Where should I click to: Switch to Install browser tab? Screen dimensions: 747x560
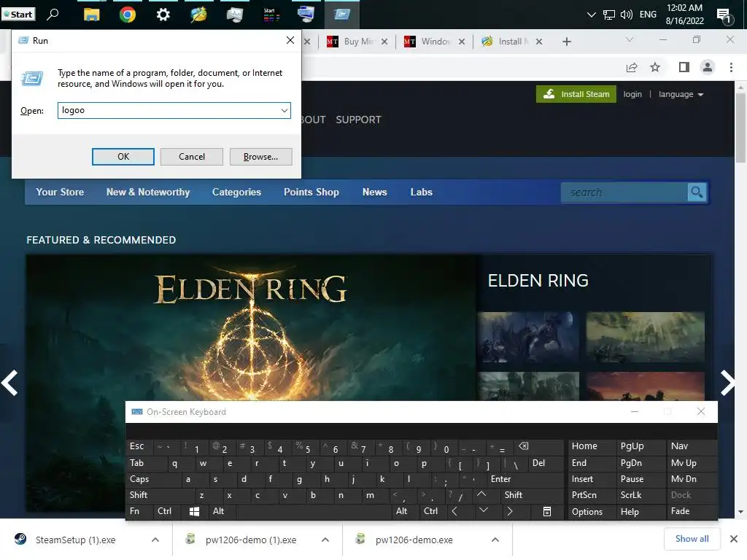(x=511, y=42)
